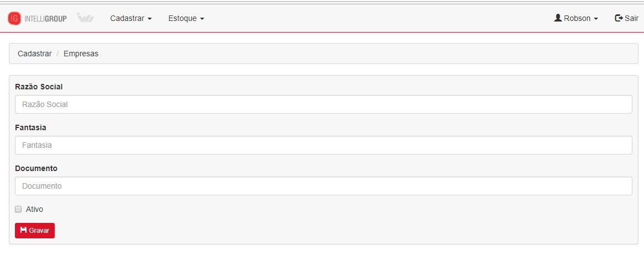The height and width of the screenshot is (256, 644).
Task: Click the caret arrow next to Cadastrar
Action: (x=150, y=19)
